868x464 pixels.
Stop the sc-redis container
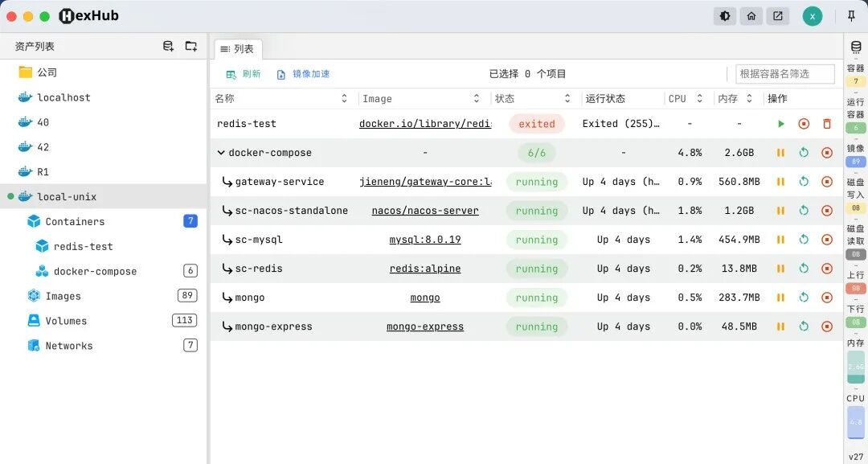tap(827, 268)
